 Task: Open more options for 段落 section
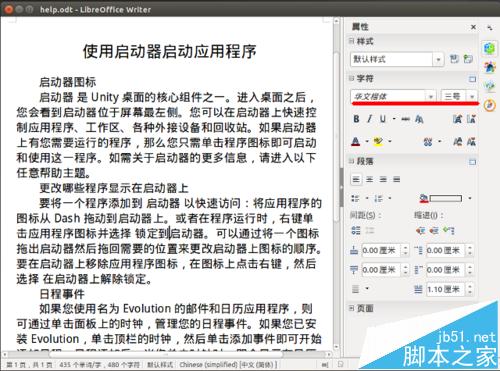(472, 162)
